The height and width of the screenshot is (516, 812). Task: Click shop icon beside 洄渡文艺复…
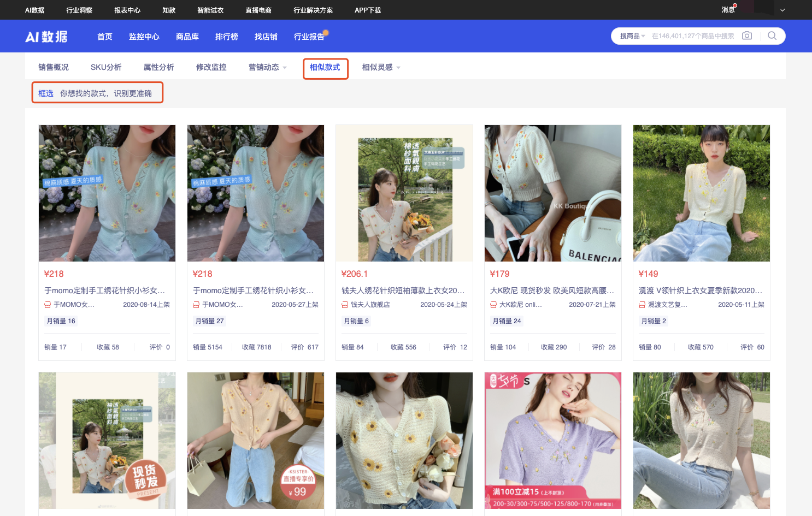(642, 305)
